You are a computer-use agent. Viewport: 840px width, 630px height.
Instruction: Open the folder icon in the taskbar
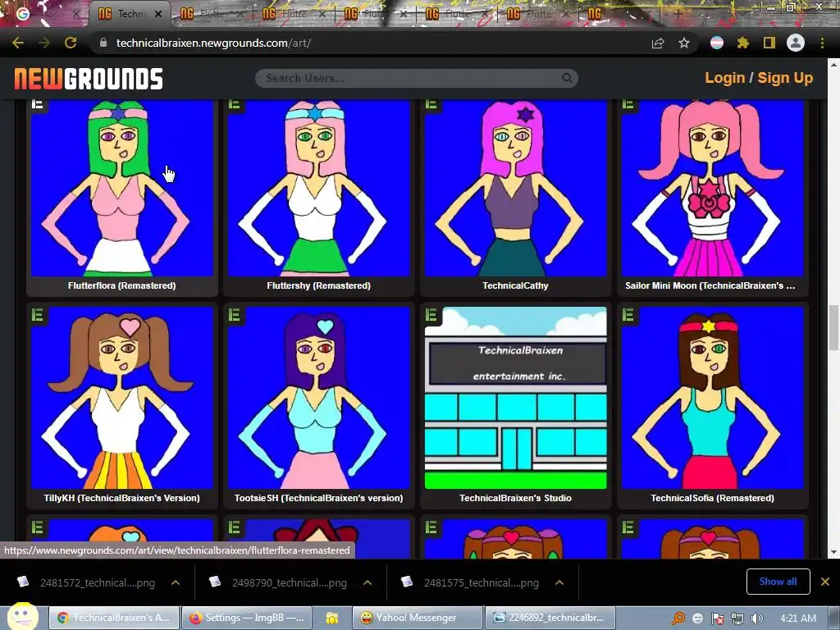[x=331, y=619]
